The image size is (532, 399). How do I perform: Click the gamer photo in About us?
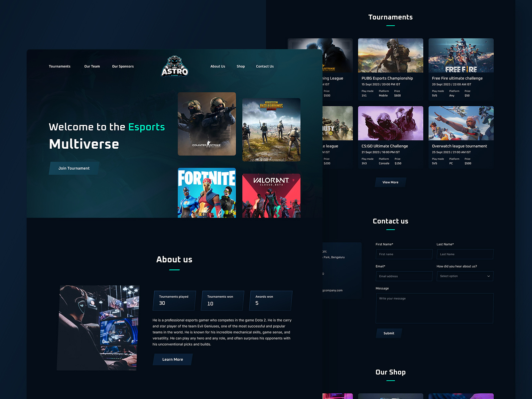click(x=98, y=328)
